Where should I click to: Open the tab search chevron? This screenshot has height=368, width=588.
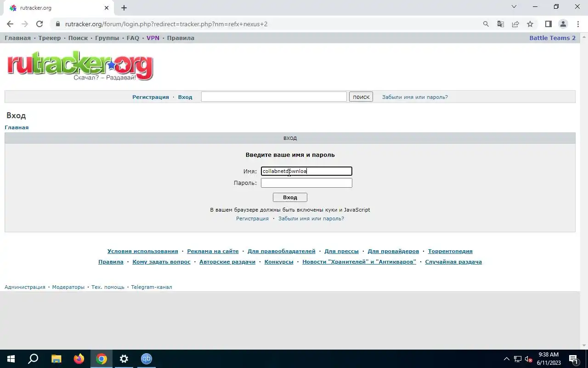click(x=514, y=6)
